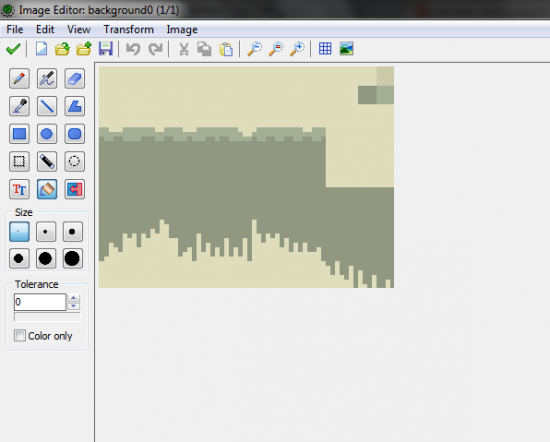Toggle the image preview icon

(x=347, y=48)
